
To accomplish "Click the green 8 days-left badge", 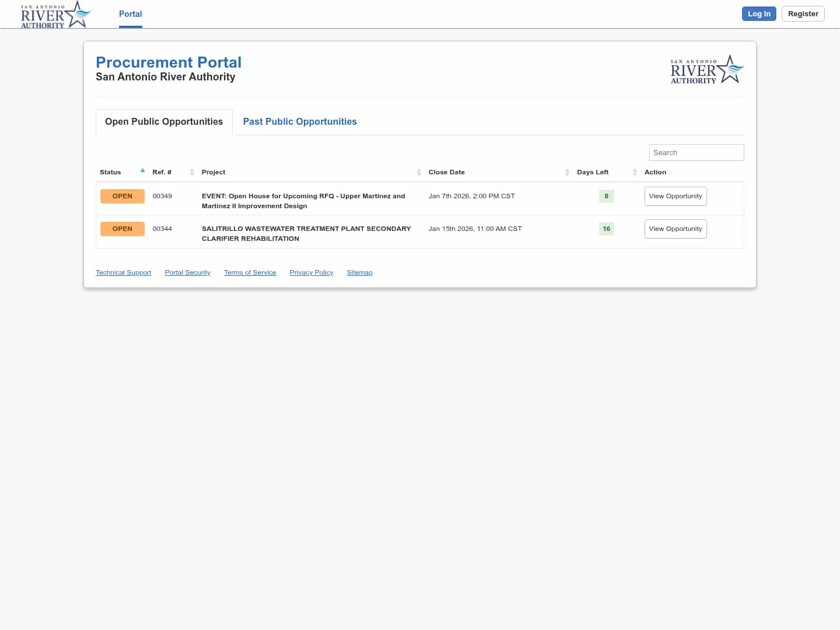I will click(606, 196).
